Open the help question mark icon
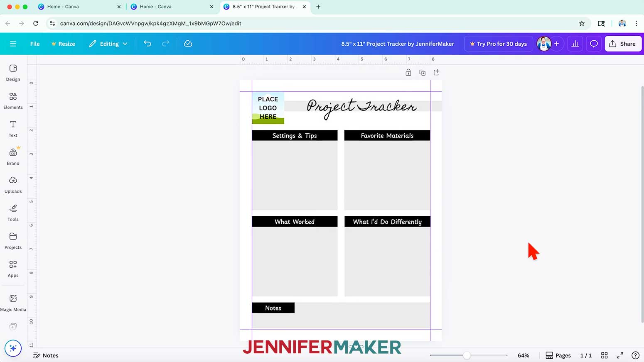Image resolution: width=644 pixels, height=362 pixels. click(x=635, y=355)
